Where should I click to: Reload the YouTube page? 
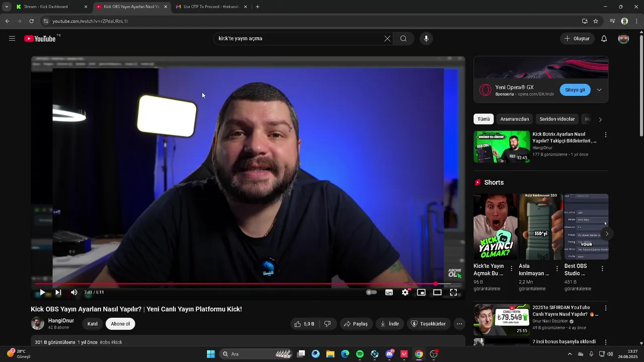click(x=31, y=21)
